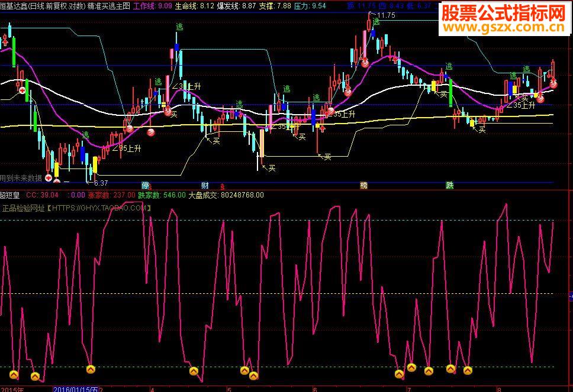Click the 涨家数: 237.00 readout
This screenshot has width=573, height=392.
111,195
